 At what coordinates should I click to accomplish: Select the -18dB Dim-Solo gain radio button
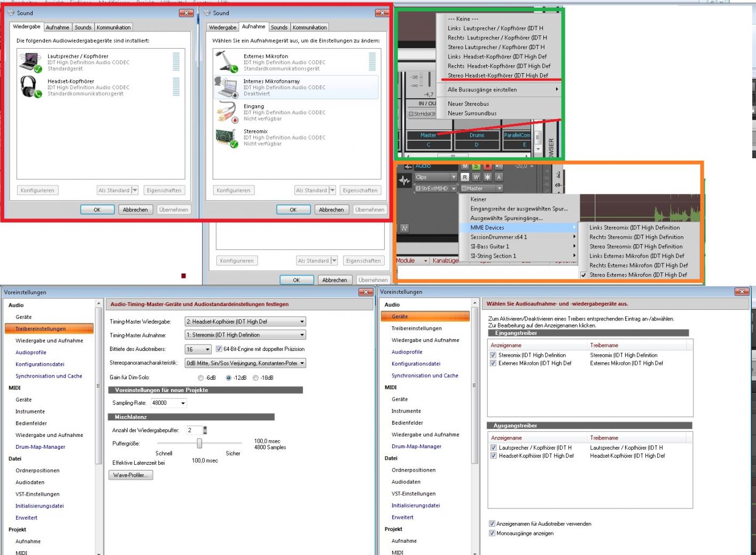[x=256, y=378]
